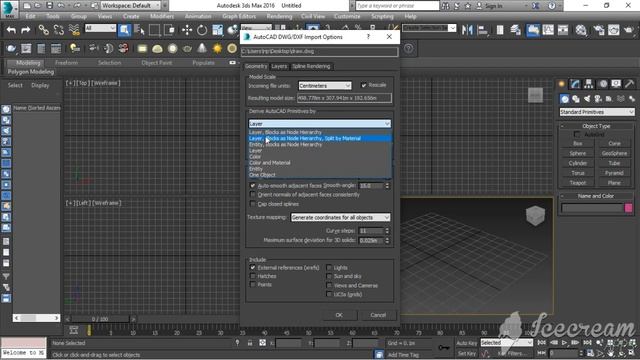Click the sun light icon in ribbon

coord(217,49)
